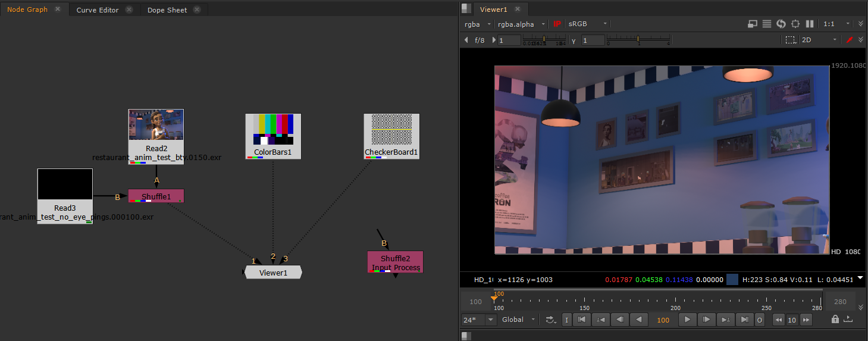Open the rgba.alpha channel dropdown

pos(522,24)
